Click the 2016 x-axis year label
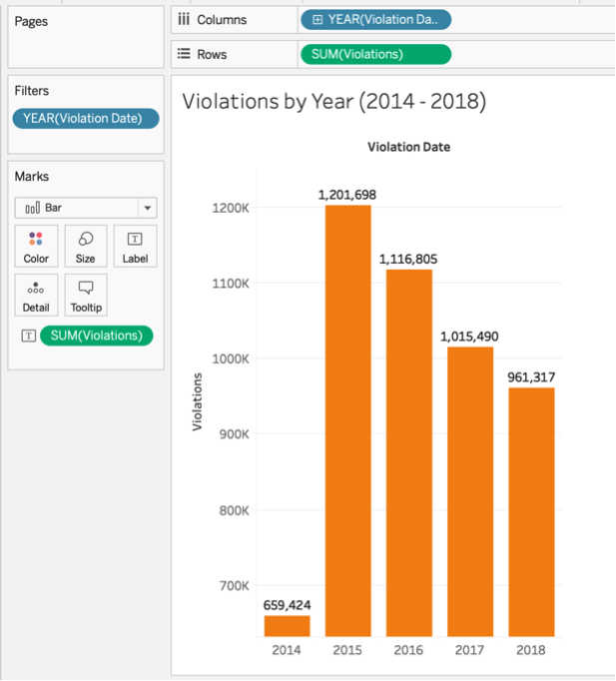 tap(408, 650)
